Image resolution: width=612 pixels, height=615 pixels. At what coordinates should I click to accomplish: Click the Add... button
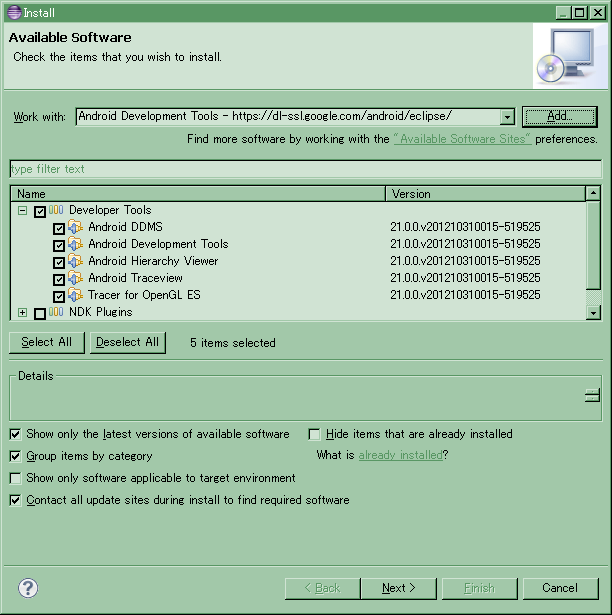coord(560,116)
